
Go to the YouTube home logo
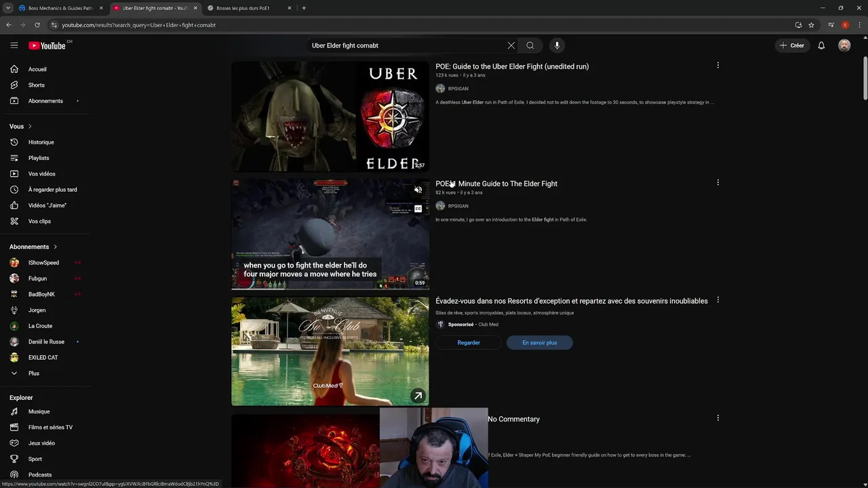coord(47,45)
